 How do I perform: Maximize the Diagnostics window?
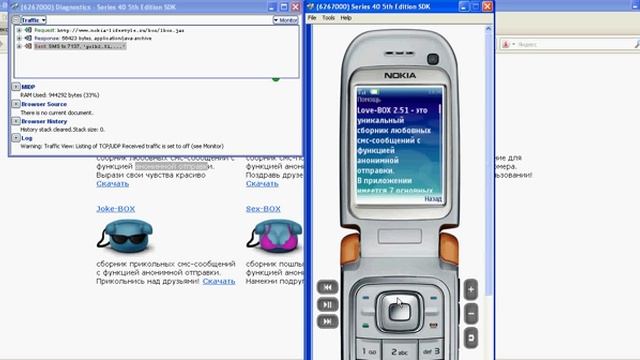click(284, 7)
